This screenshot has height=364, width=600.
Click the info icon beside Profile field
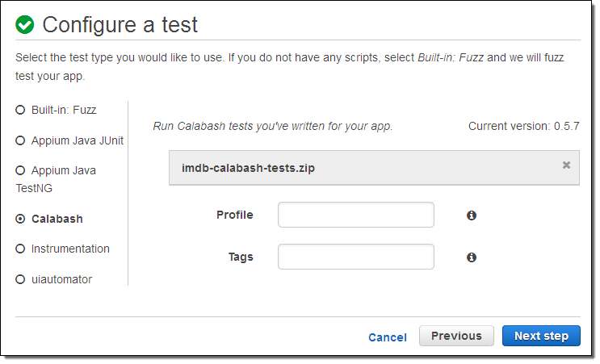tap(472, 215)
